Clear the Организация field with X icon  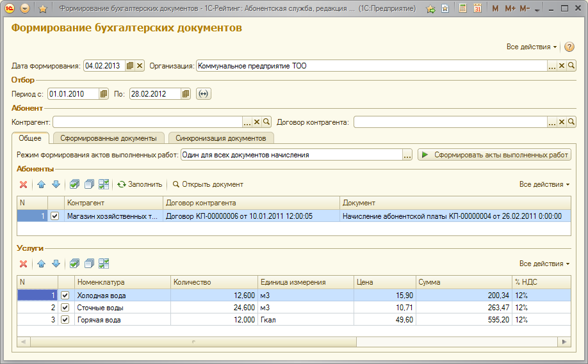562,66
